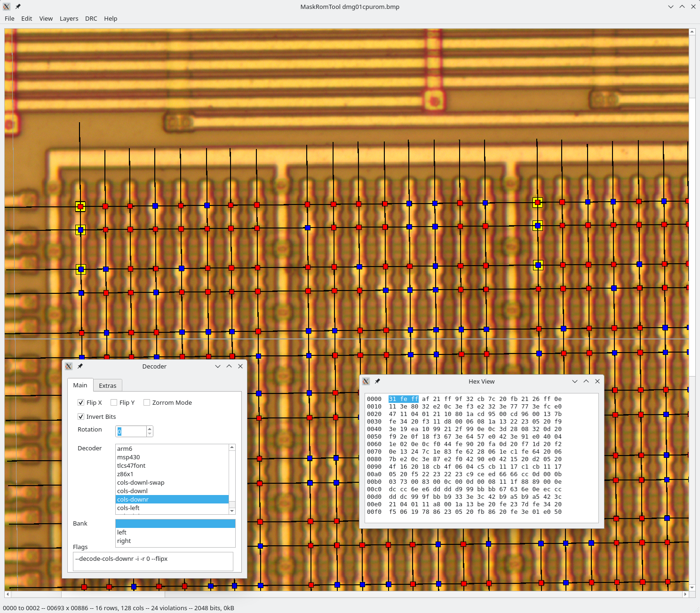Select the cols-left decoder
Image resolution: width=700 pixels, height=613 pixels.
tap(172, 508)
